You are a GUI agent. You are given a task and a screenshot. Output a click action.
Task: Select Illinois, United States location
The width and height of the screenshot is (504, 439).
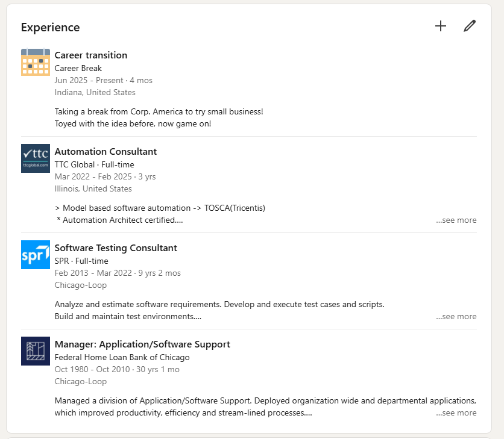[93, 189]
